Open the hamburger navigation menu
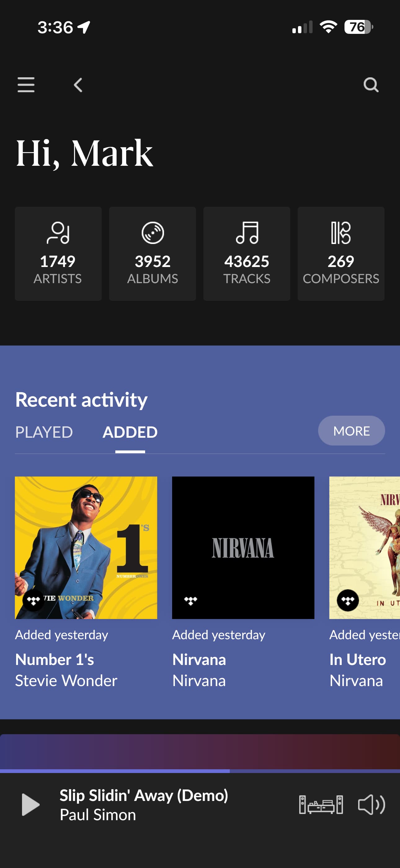The image size is (400, 868). pyautogui.click(x=26, y=84)
